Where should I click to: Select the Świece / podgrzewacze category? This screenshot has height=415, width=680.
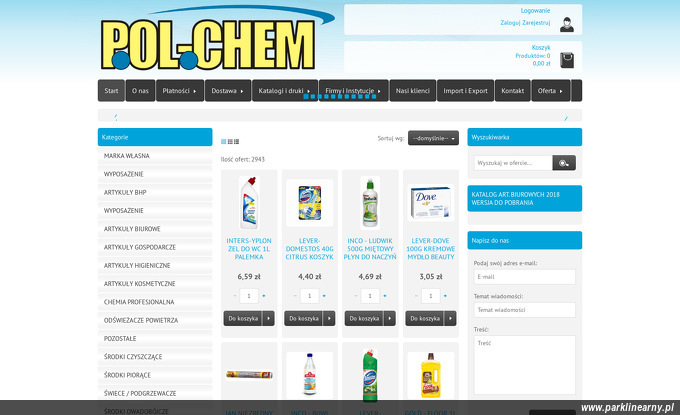pos(155,393)
